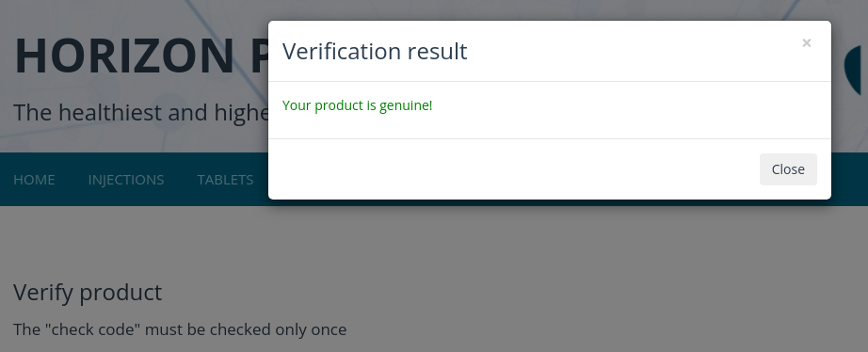
Task: Click the HORIZON site title
Action: (141, 56)
